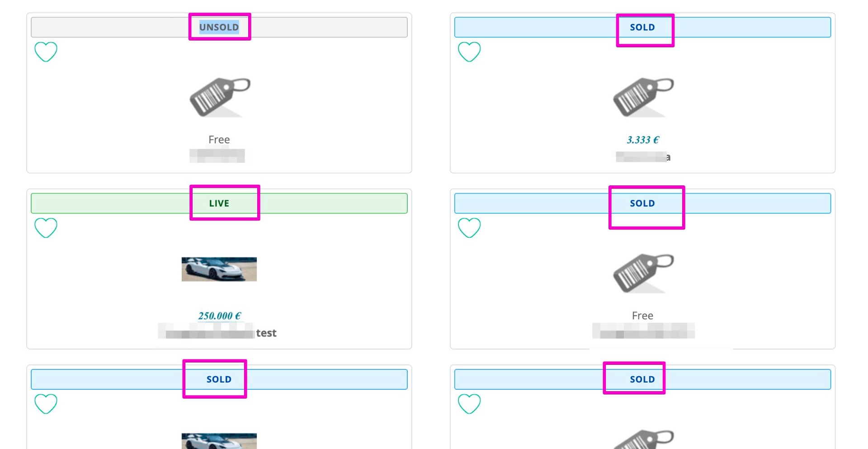Favorite the UNSOLD item with its heart icon
This screenshot has width=868, height=449.
pos(46,52)
